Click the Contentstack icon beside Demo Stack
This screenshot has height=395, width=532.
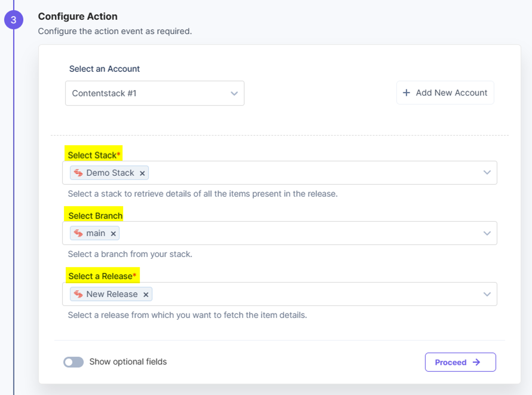click(78, 173)
